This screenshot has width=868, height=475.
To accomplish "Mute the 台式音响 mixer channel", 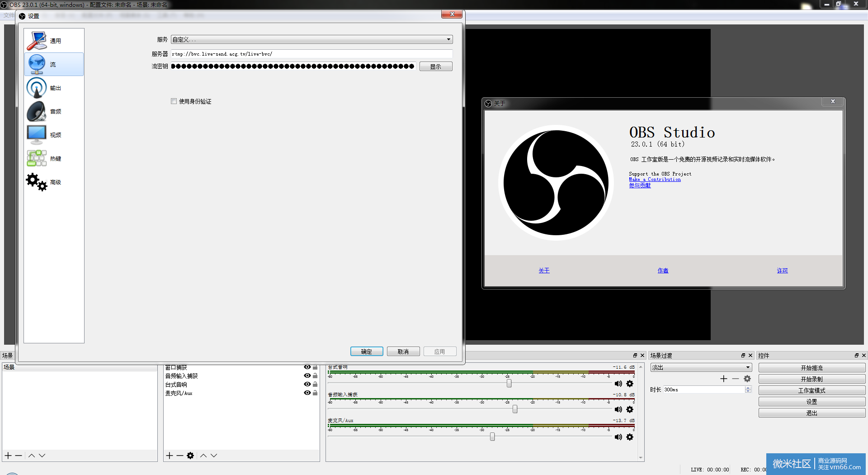I will coord(618,384).
